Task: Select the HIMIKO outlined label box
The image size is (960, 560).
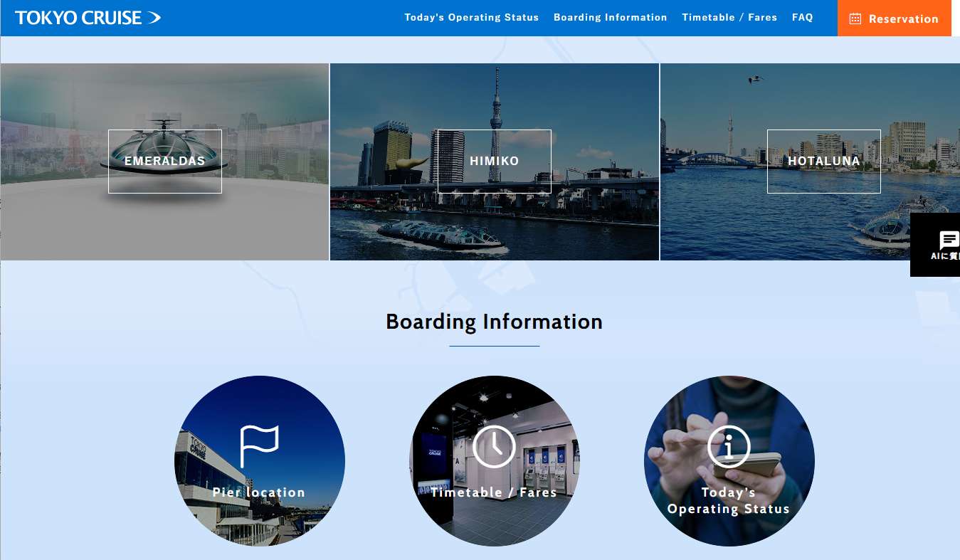Action: pyautogui.click(x=495, y=162)
